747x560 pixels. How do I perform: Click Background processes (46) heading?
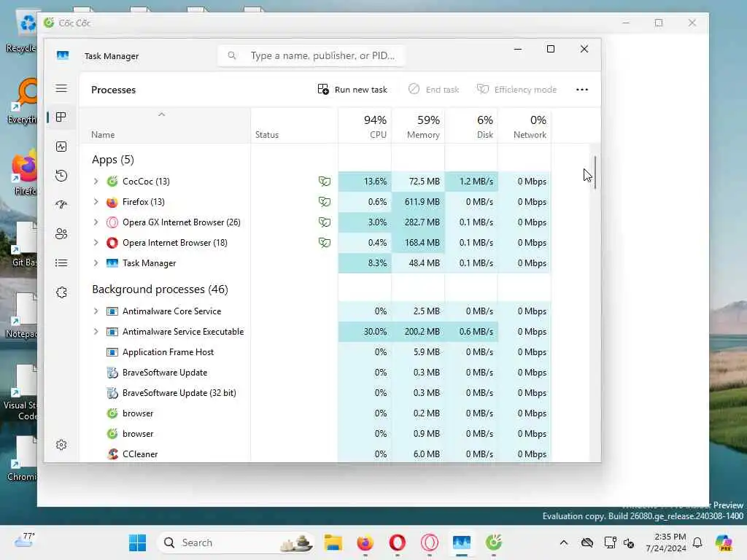[x=160, y=289]
